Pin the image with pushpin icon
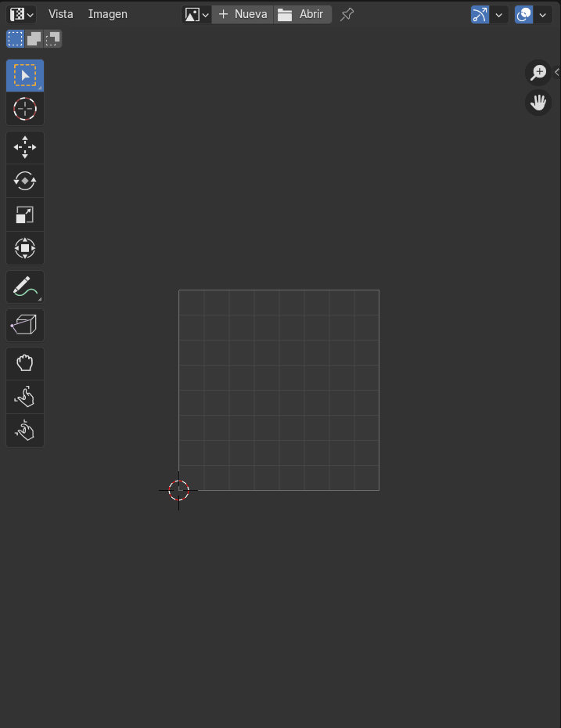 (347, 14)
